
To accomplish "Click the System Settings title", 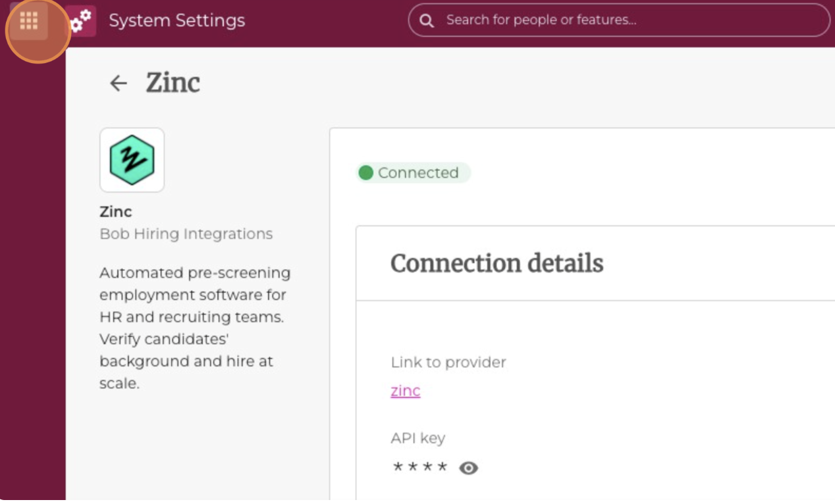I will tap(176, 20).
